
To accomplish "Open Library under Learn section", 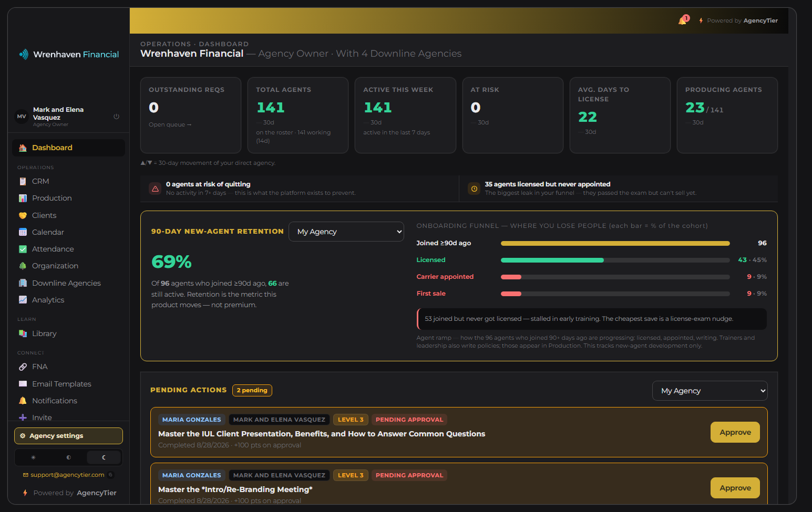I will [x=68, y=333].
